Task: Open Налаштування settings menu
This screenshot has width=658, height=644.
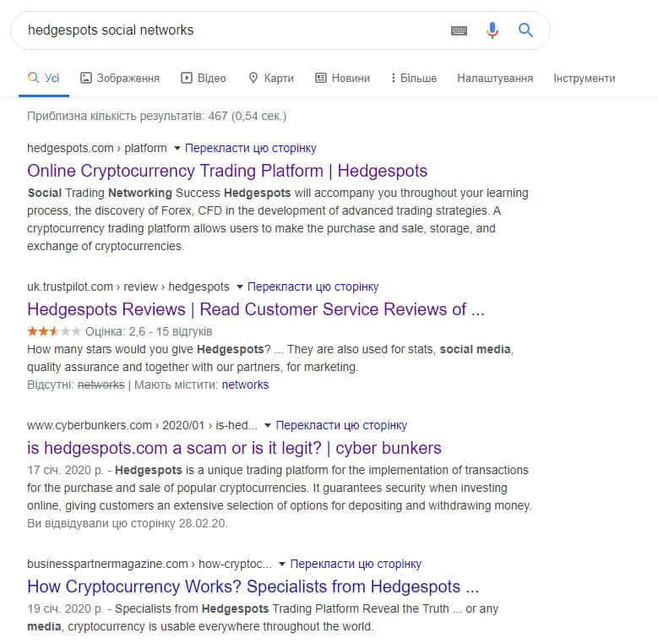Action: 495,78
